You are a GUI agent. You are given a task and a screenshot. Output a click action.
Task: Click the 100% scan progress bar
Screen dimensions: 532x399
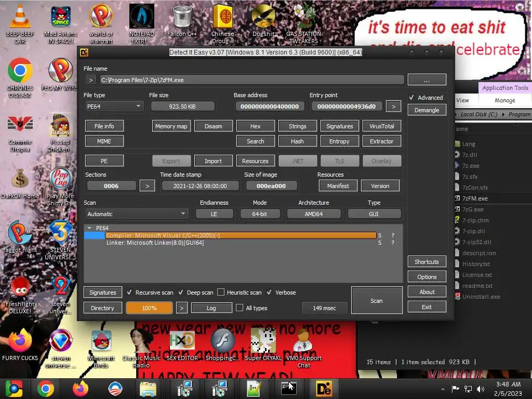pos(149,308)
